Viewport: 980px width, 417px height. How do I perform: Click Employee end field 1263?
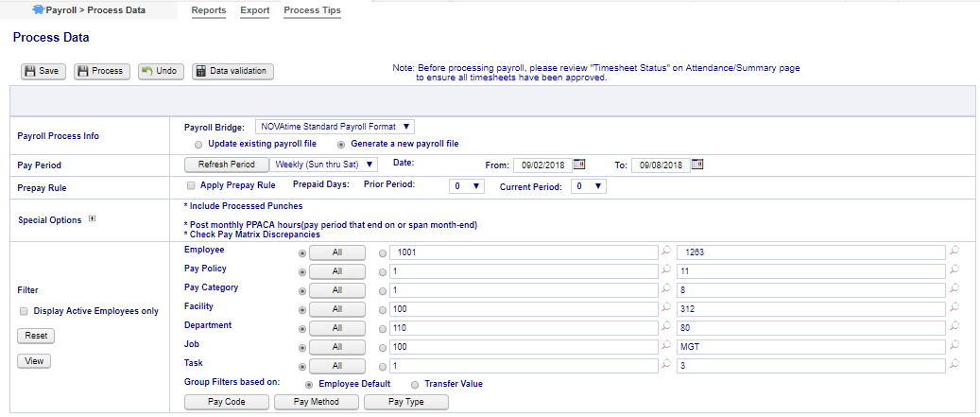(811, 252)
